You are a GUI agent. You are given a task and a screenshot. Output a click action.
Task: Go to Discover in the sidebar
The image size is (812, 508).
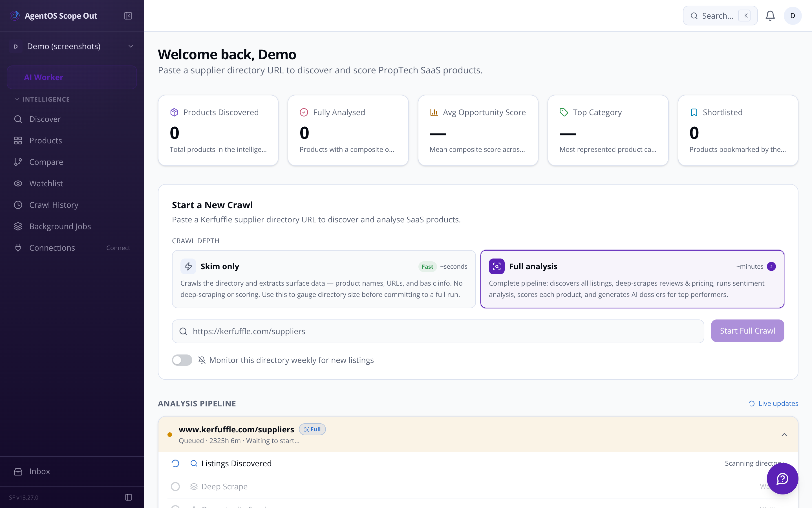[x=72, y=119]
